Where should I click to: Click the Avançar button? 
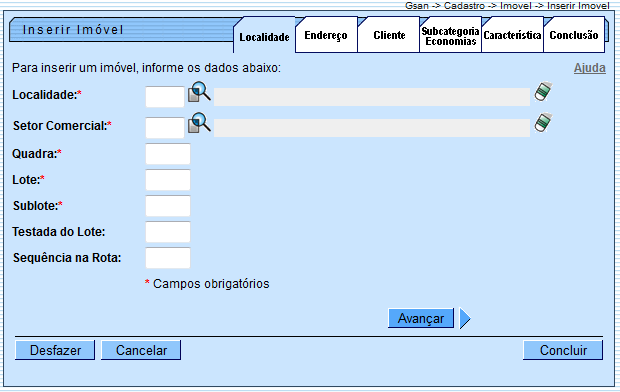pos(421,318)
